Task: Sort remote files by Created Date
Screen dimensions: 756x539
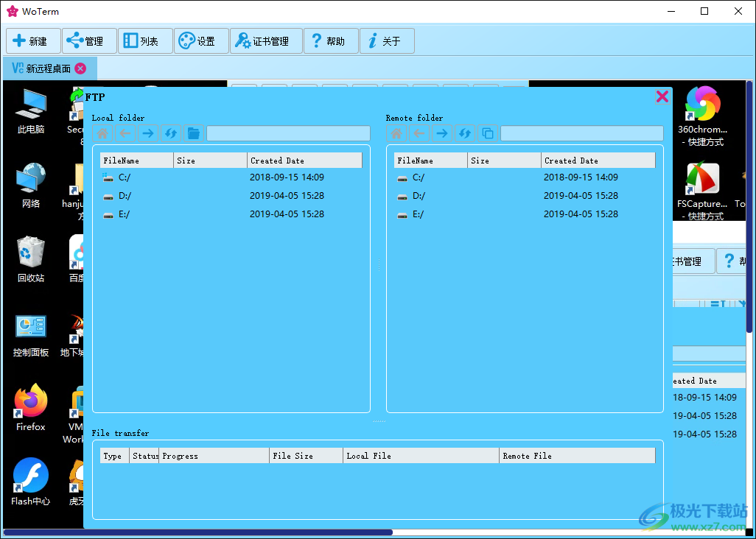Action: (598, 161)
